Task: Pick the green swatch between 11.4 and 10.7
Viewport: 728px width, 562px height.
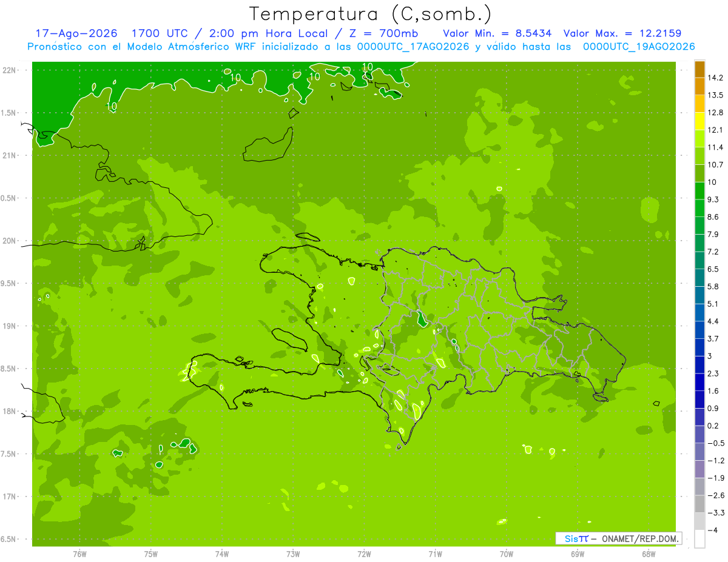Action: tap(699, 156)
